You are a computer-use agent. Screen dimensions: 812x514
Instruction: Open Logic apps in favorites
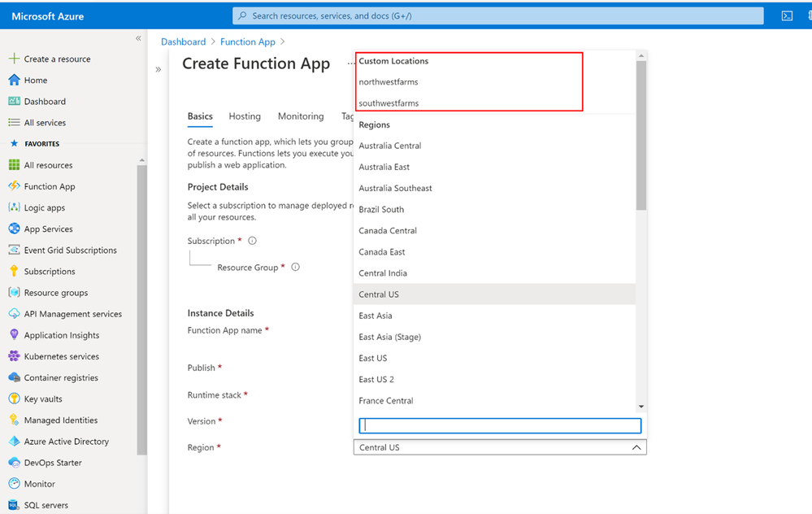(x=45, y=207)
